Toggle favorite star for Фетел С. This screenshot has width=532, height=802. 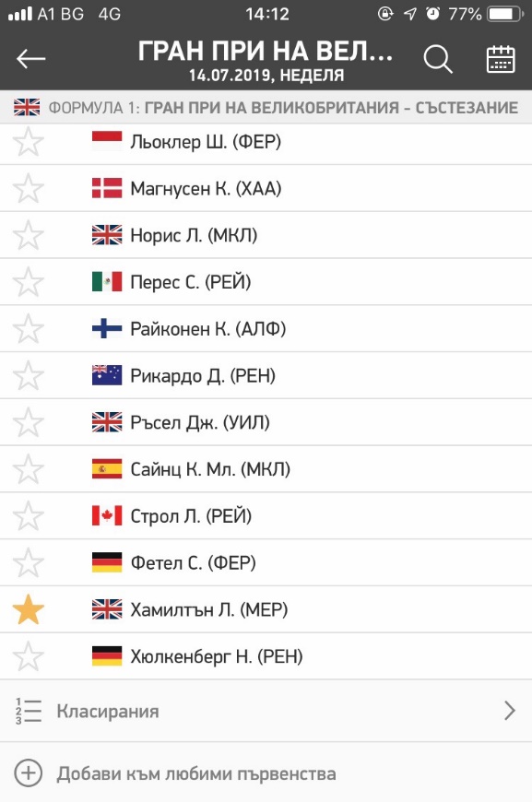(29, 562)
